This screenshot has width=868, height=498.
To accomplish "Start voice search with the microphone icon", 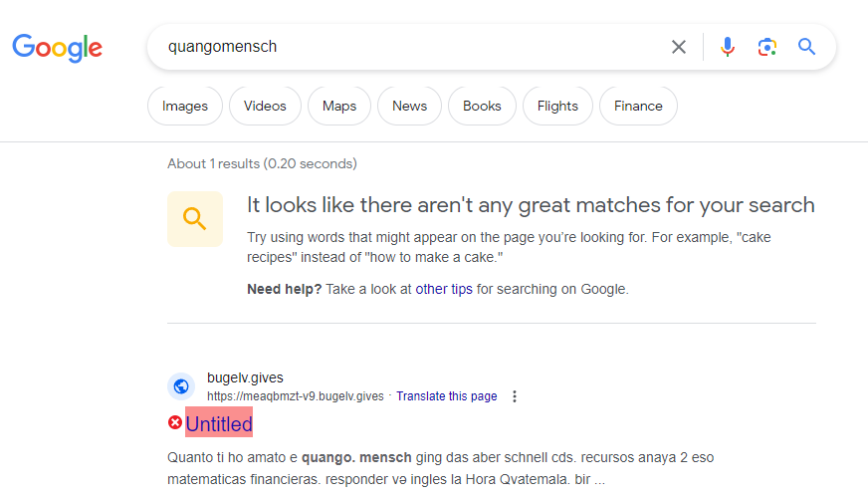I will coord(728,47).
